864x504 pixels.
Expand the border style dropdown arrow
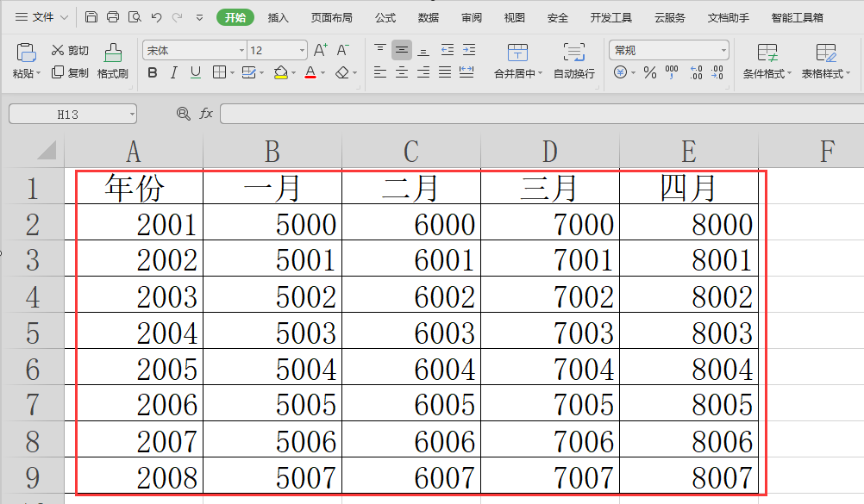(x=233, y=73)
